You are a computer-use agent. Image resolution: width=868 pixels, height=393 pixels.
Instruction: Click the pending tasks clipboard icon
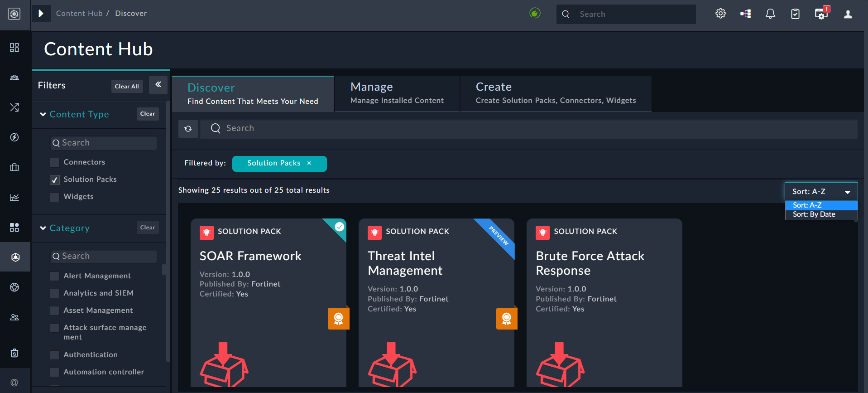pos(795,14)
